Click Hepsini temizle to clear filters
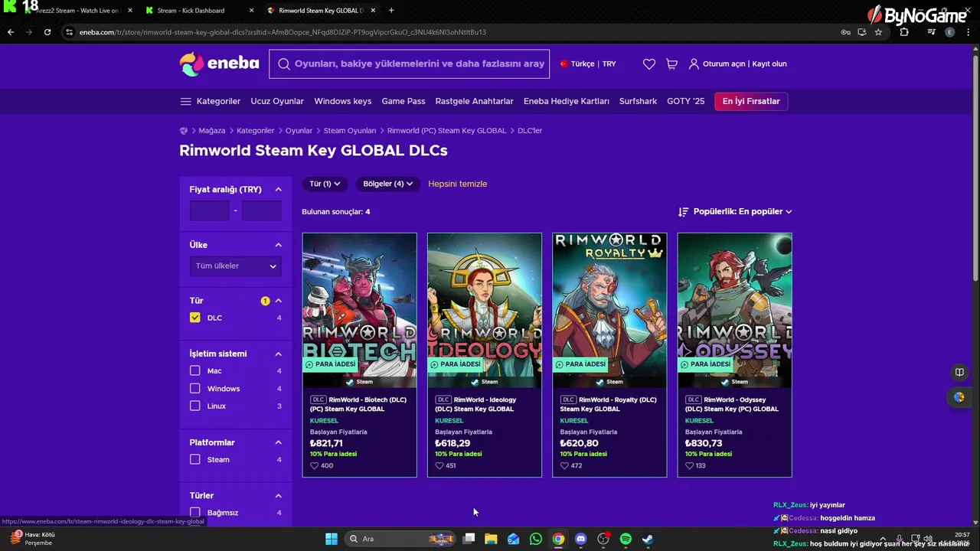Screen dimensions: 980x551 pyautogui.click(x=458, y=184)
